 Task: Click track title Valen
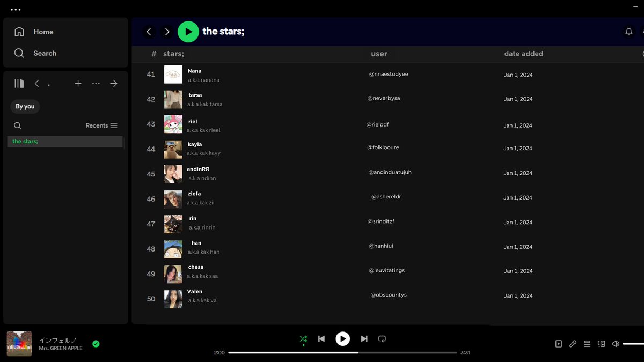[195, 292]
